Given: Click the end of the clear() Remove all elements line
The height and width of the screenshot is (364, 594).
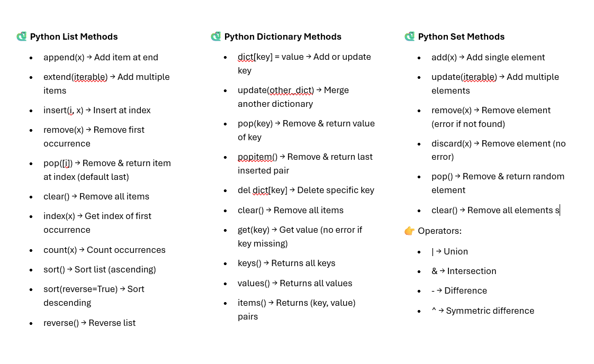Looking at the screenshot, I should [x=559, y=210].
